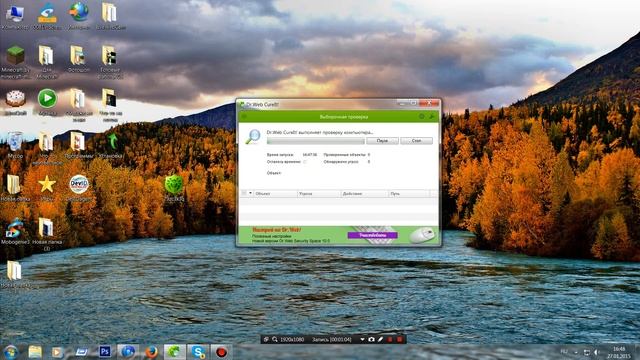Click the recorder pencil draw icon
Viewport: 640px width, 360px height.
coord(380,339)
